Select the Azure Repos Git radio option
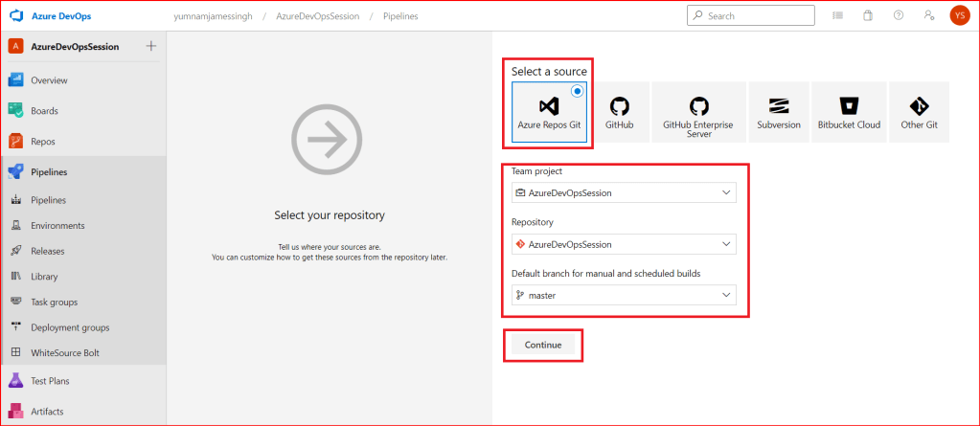The height and width of the screenshot is (426, 980). point(577,92)
